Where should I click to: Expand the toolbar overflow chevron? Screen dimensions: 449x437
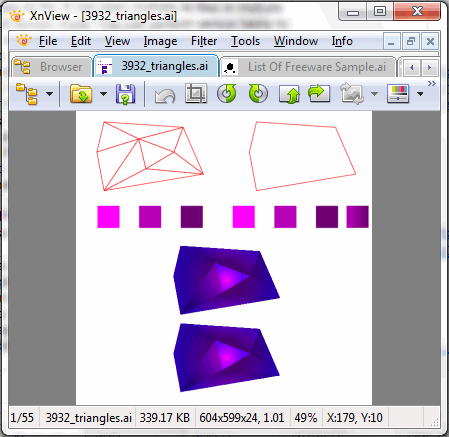[432, 83]
